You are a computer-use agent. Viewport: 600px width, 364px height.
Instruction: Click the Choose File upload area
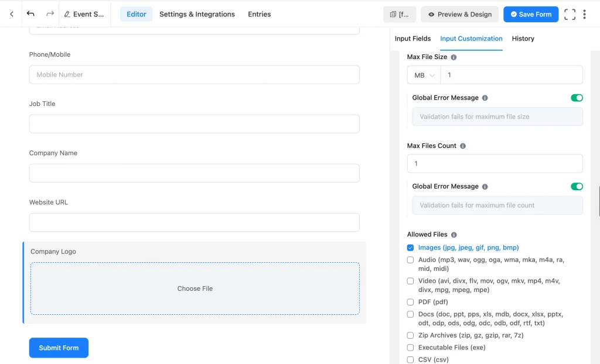pyautogui.click(x=195, y=289)
